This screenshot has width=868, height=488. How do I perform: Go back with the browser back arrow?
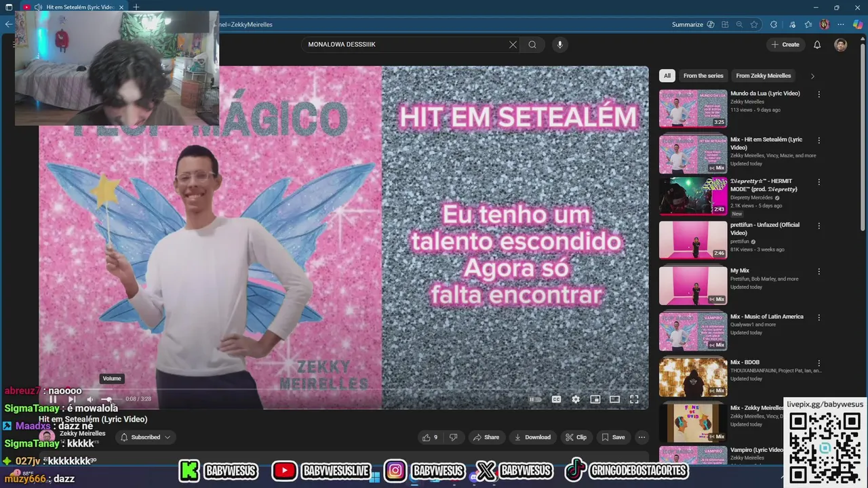click(x=8, y=24)
